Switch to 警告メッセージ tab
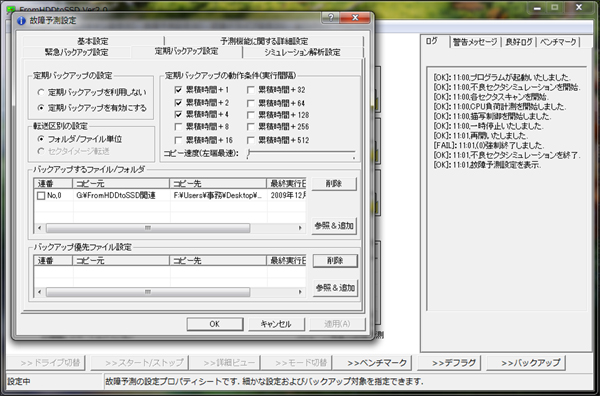600x396 pixels. click(x=475, y=42)
